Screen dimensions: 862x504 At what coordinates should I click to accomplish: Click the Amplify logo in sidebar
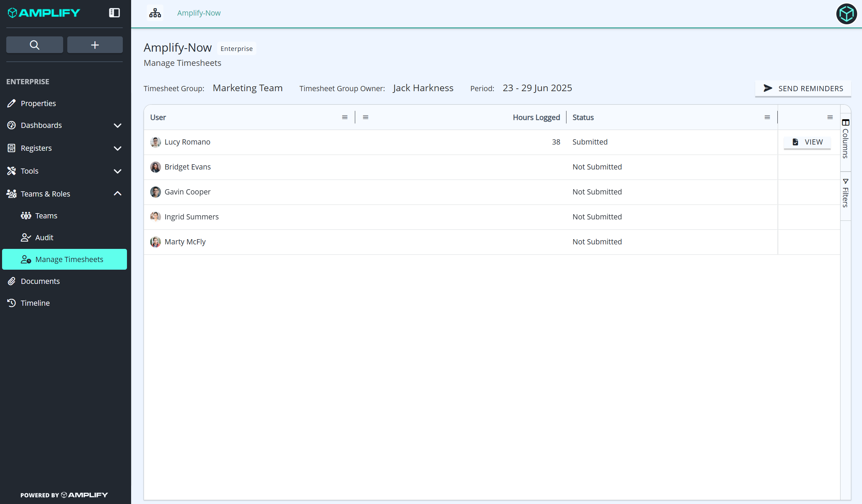coord(44,13)
